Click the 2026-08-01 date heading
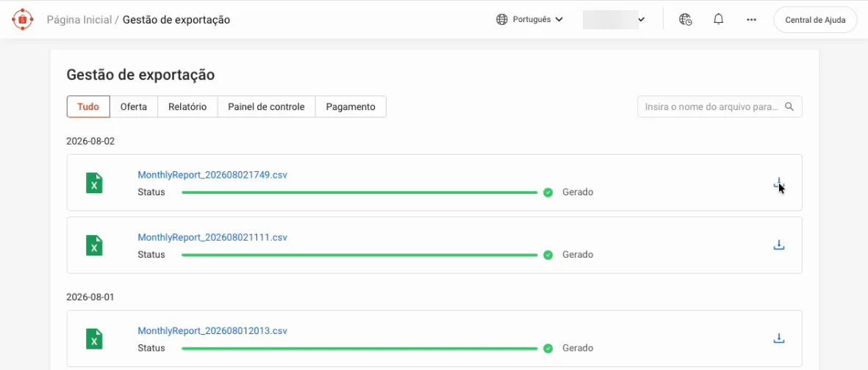The width and height of the screenshot is (868, 370). [x=90, y=297]
